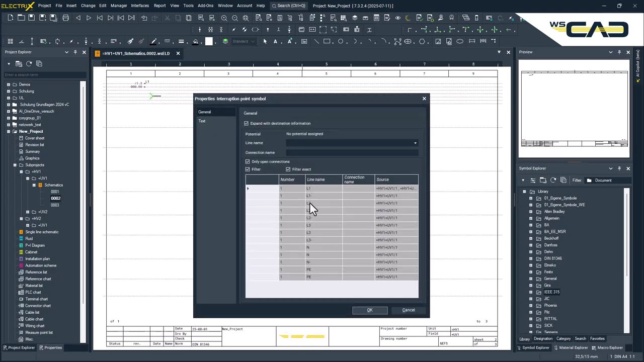Click refresh icon in Symbol Explorer

(553, 180)
